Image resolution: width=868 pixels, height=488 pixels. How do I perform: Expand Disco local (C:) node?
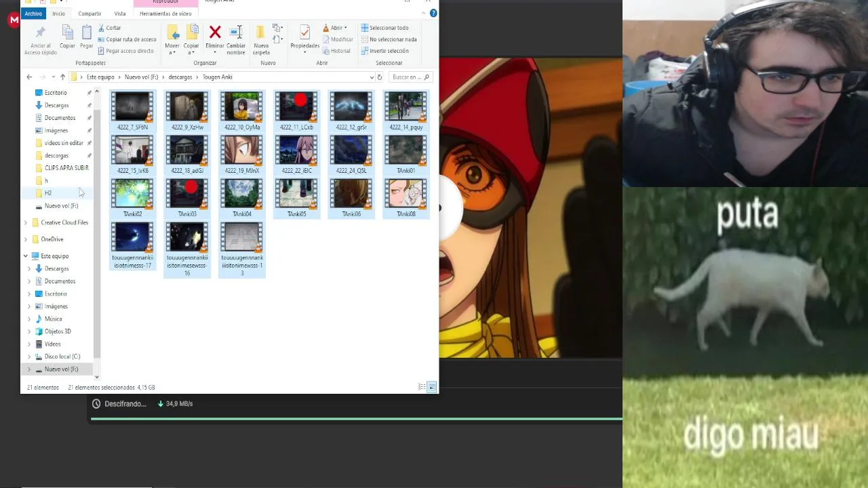[x=29, y=357]
